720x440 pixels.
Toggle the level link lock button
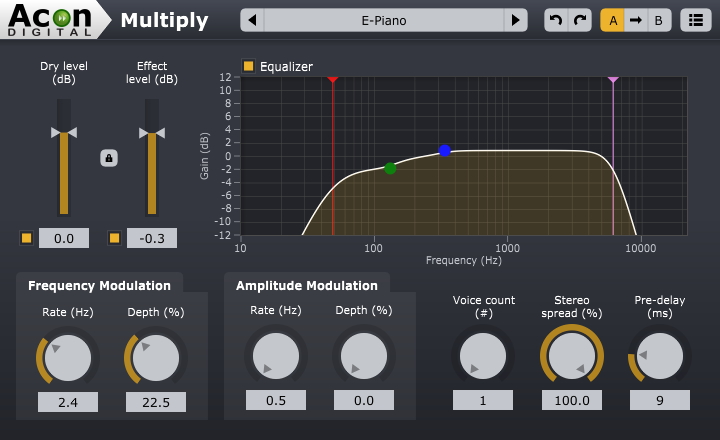coord(109,158)
